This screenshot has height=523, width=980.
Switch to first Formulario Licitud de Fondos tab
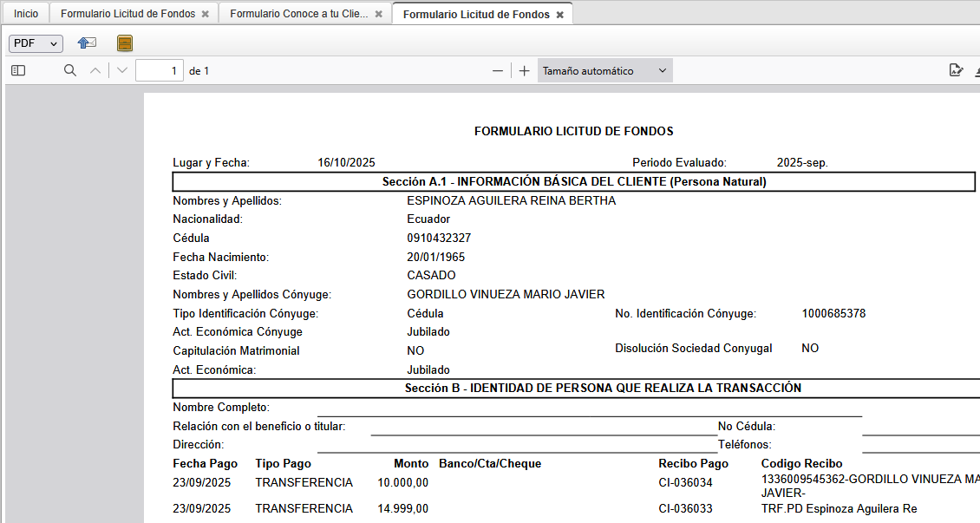(127, 14)
